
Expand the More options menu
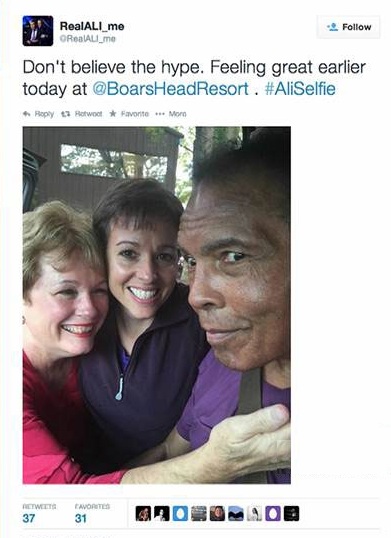point(171,114)
